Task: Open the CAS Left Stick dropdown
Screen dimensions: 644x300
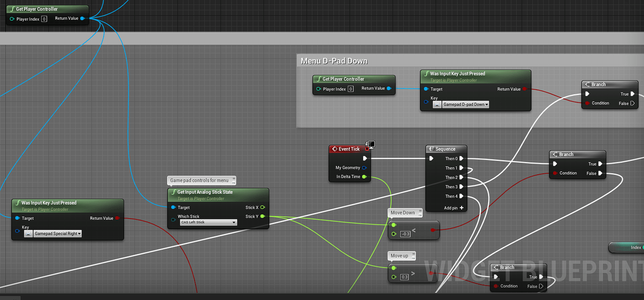Action: [x=208, y=222]
